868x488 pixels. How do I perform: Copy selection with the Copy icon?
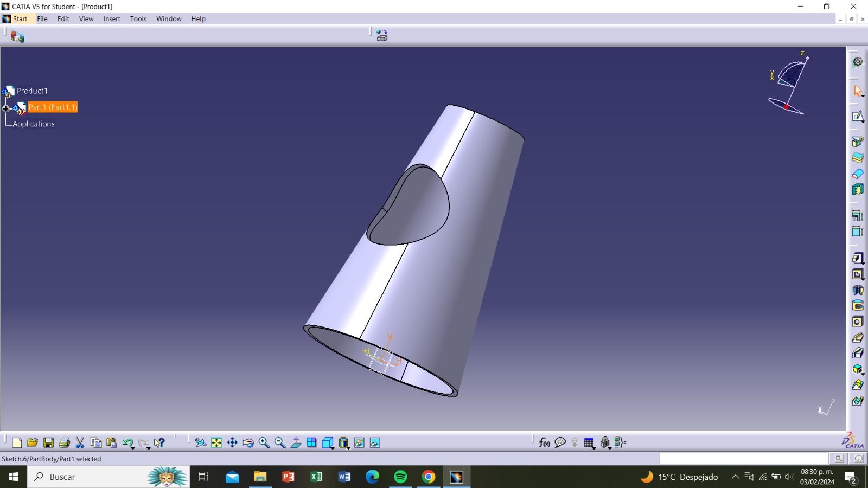(x=96, y=443)
